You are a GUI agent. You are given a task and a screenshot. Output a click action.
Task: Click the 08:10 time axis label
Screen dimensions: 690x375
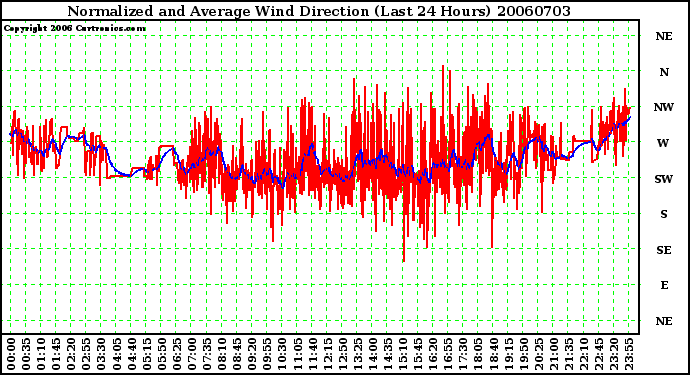coord(222,354)
